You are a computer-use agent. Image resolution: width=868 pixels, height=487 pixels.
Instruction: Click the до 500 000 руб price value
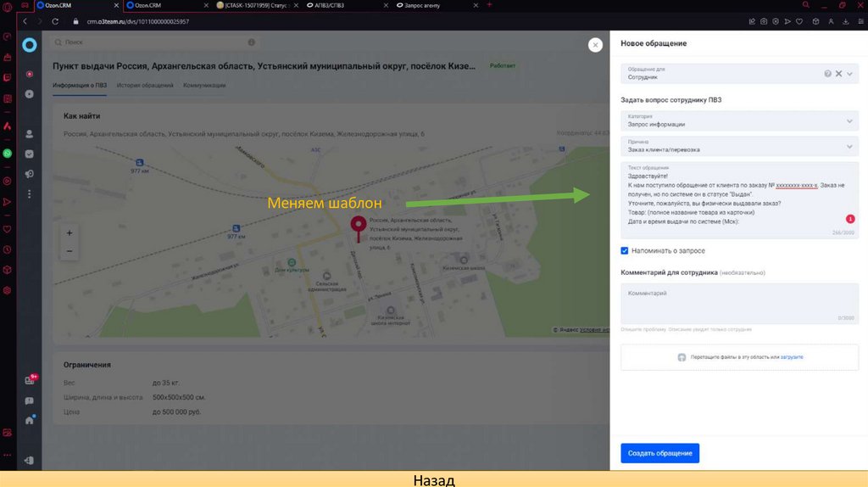point(176,412)
